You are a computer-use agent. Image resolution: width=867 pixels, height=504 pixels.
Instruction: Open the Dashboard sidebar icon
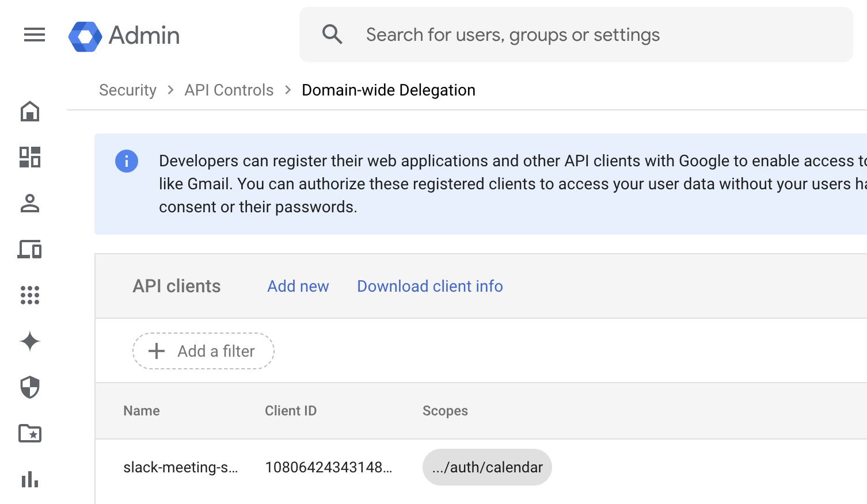point(30,157)
